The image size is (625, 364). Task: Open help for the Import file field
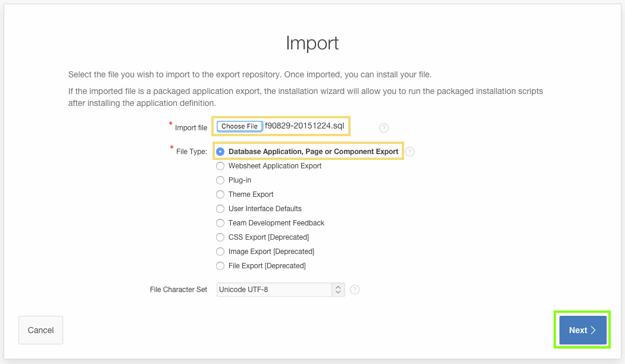point(384,127)
